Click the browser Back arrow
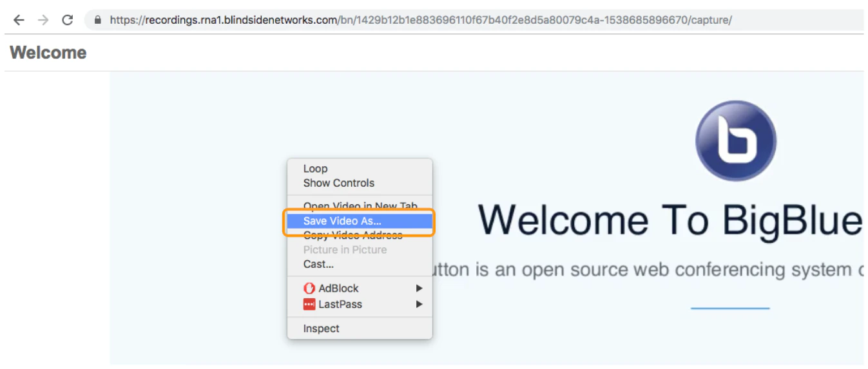 [19, 20]
